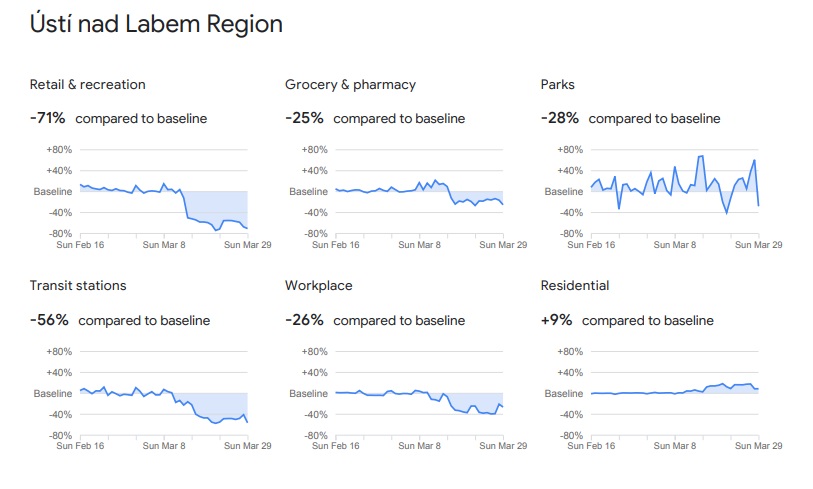Open the Parks trend chart
Screen dimensions: 813x489
coord(675,192)
